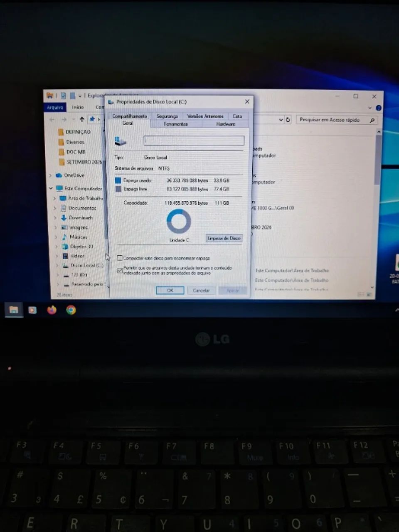Click Properties checkmark icon in quick access toolbar
The image size is (399, 532).
(x=63, y=96)
